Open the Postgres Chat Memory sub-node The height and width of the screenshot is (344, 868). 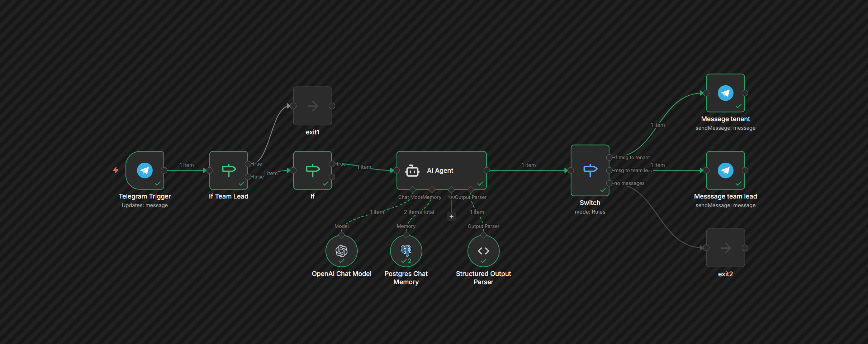pos(406,251)
